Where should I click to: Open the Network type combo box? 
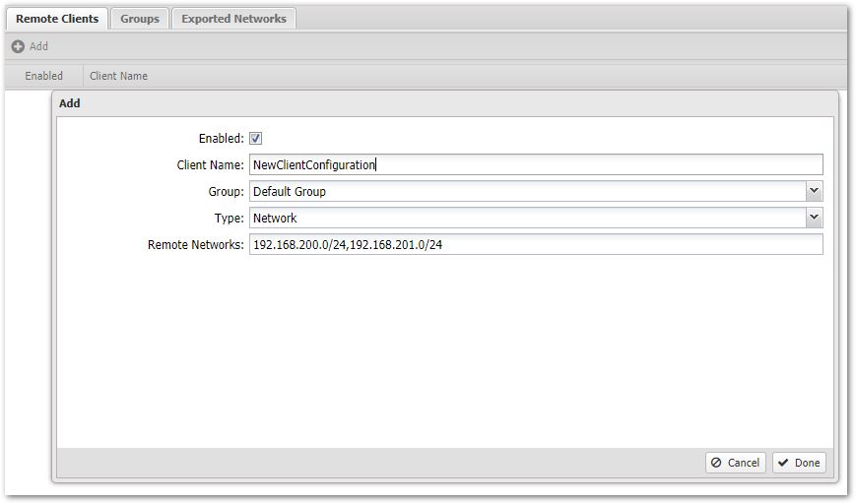(x=527, y=218)
